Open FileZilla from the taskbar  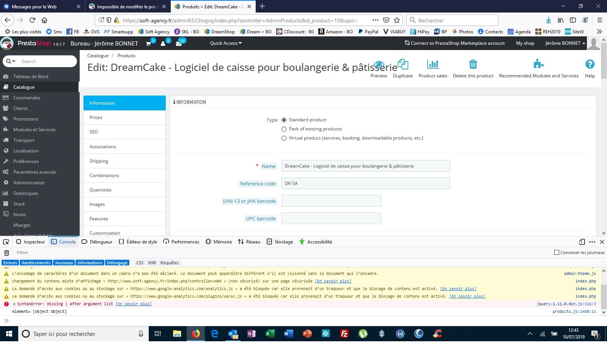(344, 334)
